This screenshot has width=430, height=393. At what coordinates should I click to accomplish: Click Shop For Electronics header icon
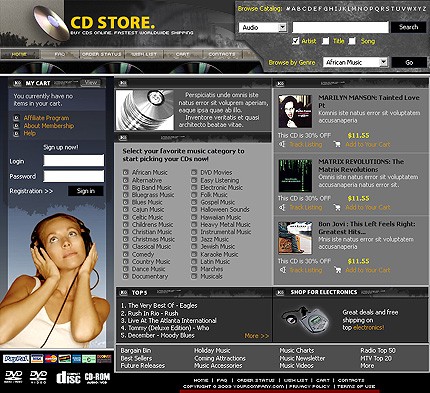click(281, 292)
